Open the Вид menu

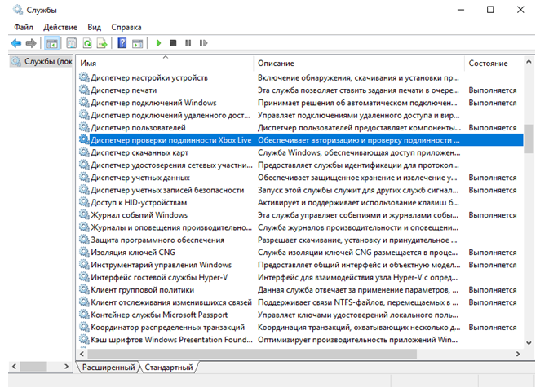pos(94,27)
